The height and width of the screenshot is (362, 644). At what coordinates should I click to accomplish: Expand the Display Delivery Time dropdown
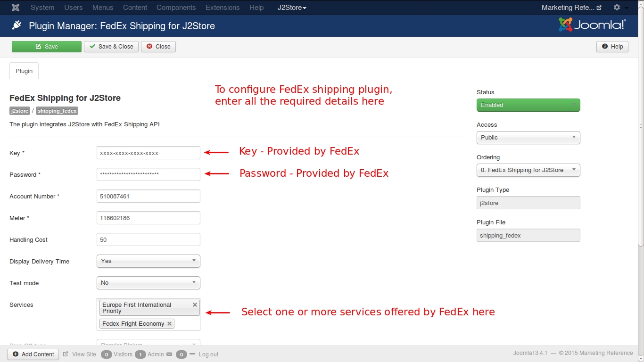tap(148, 261)
